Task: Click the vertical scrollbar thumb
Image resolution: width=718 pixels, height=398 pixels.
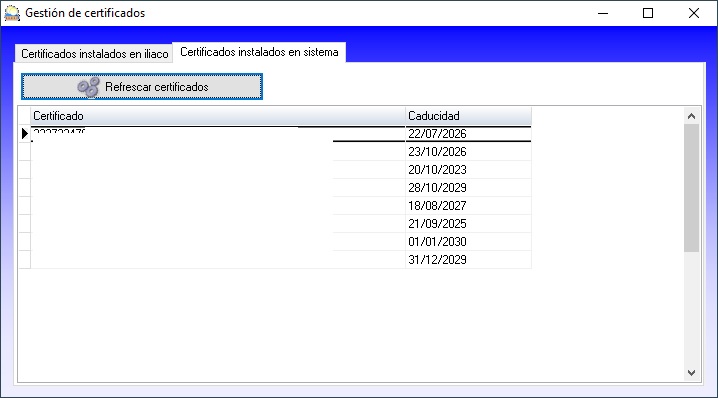Action: click(x=691, y=188)
